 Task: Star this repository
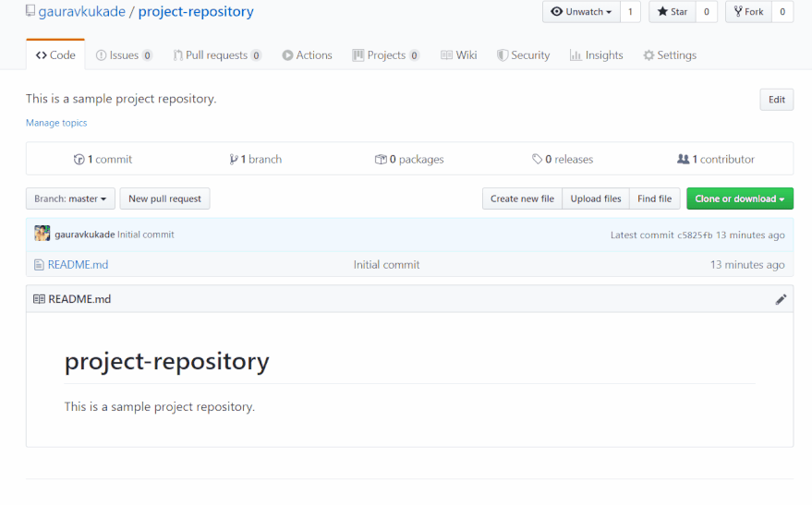pos(673,11)
